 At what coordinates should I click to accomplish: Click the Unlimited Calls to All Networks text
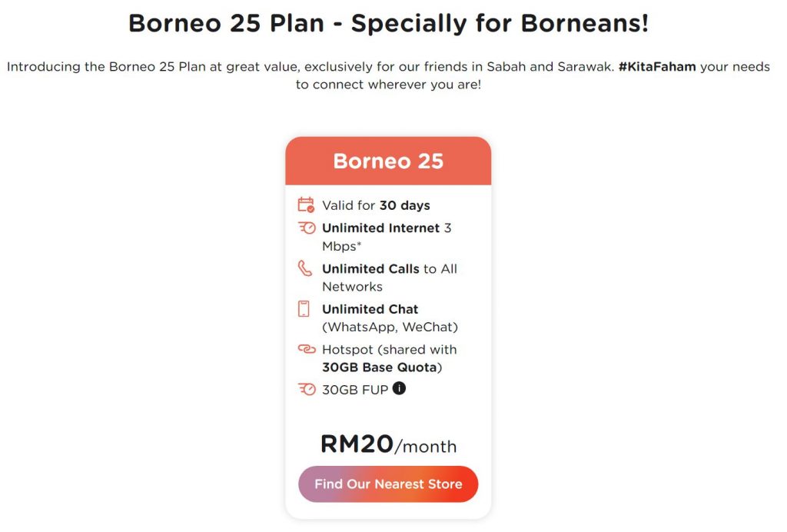point(389,278)
